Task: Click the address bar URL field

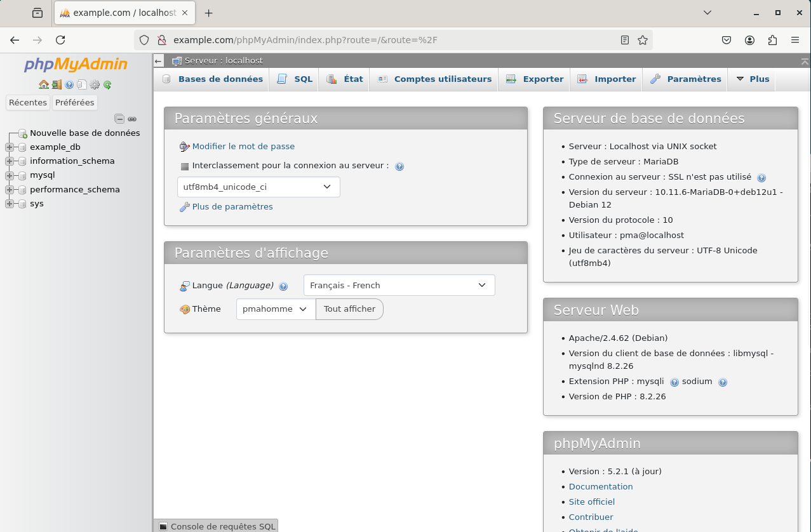Action: (393, 40)
